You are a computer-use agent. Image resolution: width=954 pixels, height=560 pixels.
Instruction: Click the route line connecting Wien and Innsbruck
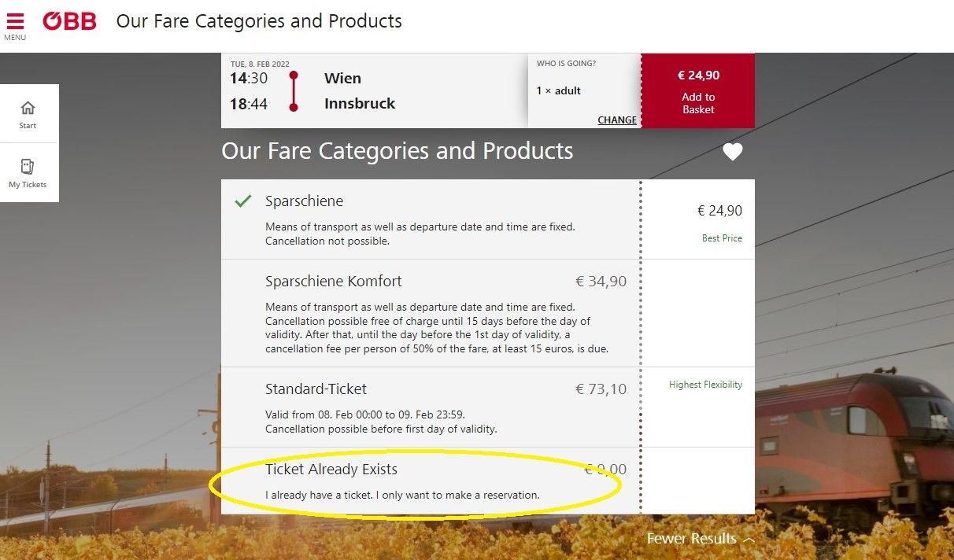coord(292,90)
